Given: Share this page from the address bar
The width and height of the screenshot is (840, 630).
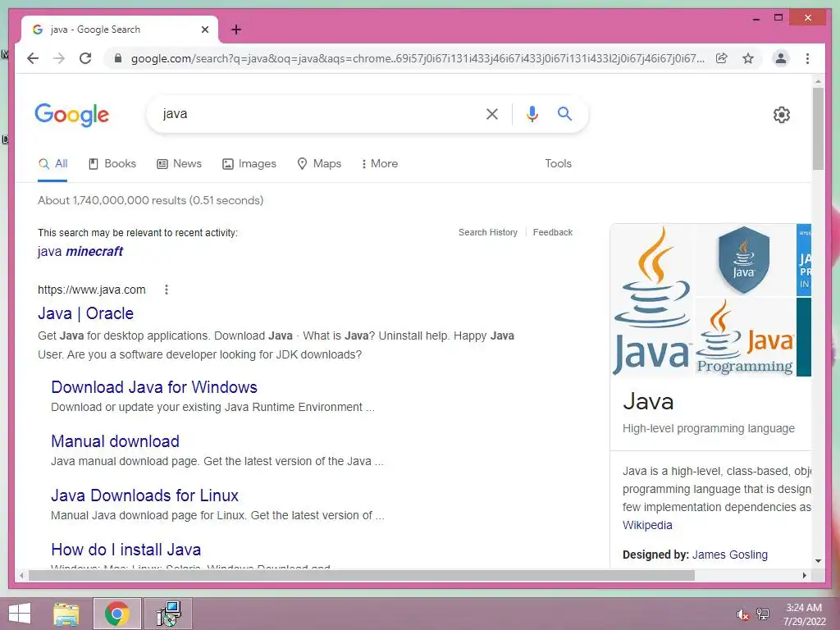Looking at the screenshot, I should tap(722, 58).
